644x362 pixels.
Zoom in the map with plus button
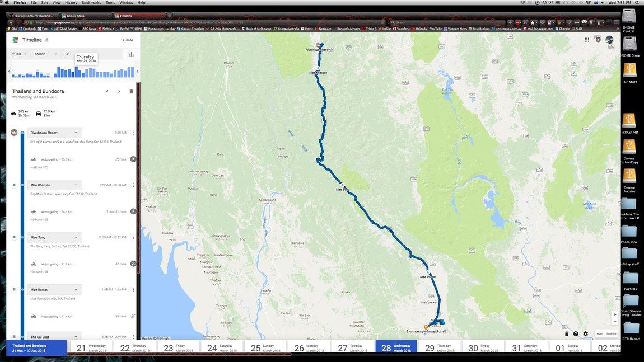click(615, 315)
